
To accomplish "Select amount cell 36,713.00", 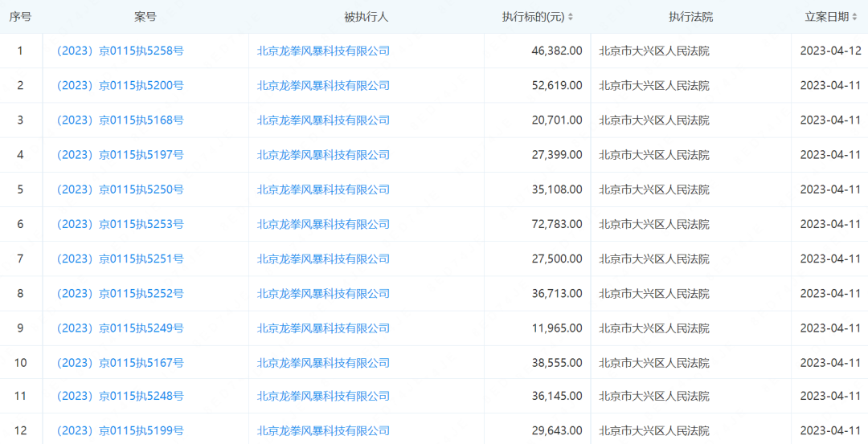I will click(x=556, y=294).
